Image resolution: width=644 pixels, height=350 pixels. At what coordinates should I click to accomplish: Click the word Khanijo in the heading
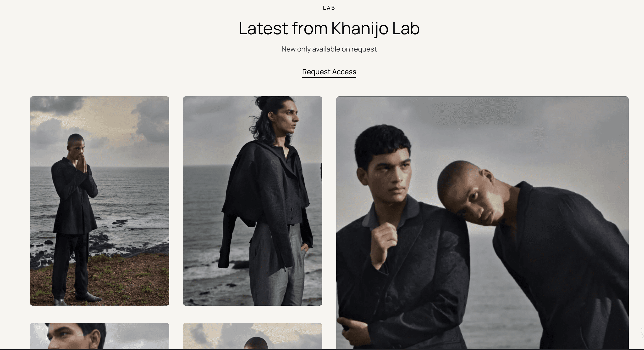(360, 28)
